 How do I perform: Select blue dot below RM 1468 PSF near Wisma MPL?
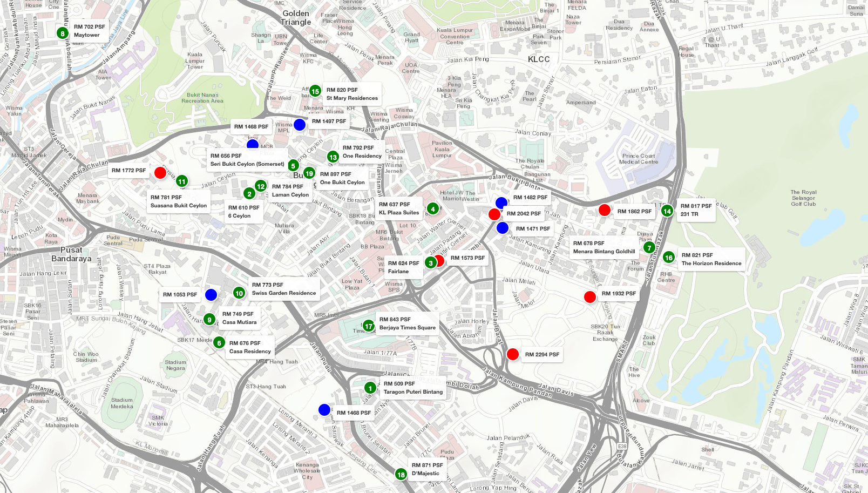pos(253,144)
